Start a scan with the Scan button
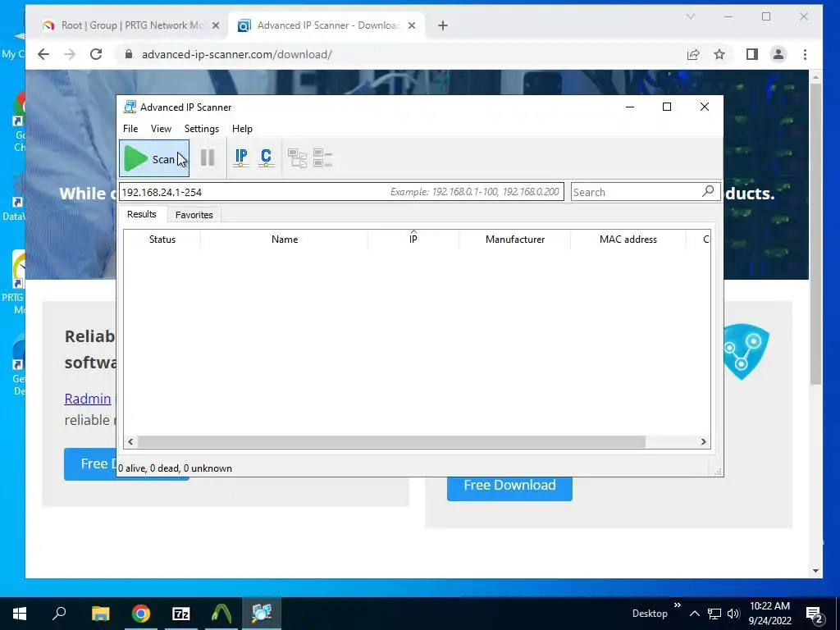Screen dimensions: 840x630 click(154, 158)
